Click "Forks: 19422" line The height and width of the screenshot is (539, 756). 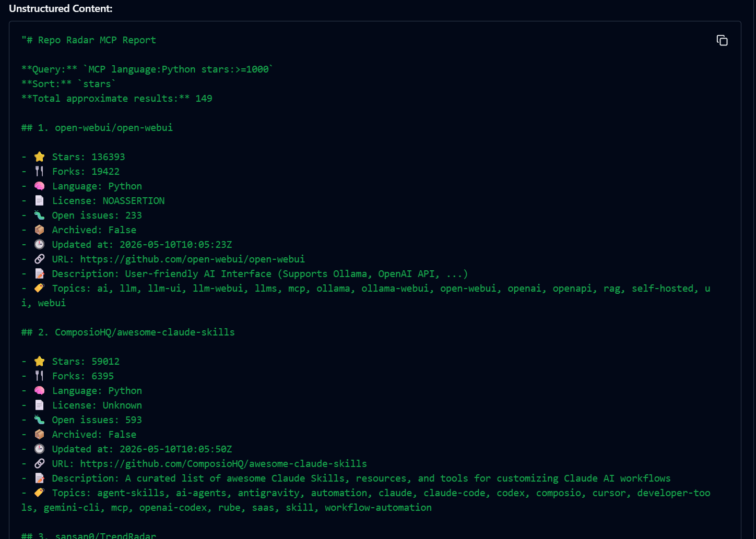click(x=70, y=172)
